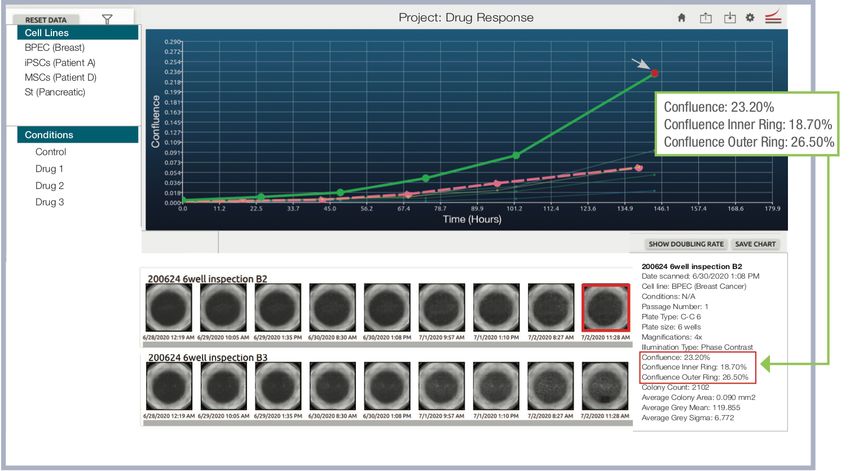Open B2 thumbnail dated 7/2/2020 8:27 AM
This screenshot has width=850, height=471.
(x=551, y=307)
